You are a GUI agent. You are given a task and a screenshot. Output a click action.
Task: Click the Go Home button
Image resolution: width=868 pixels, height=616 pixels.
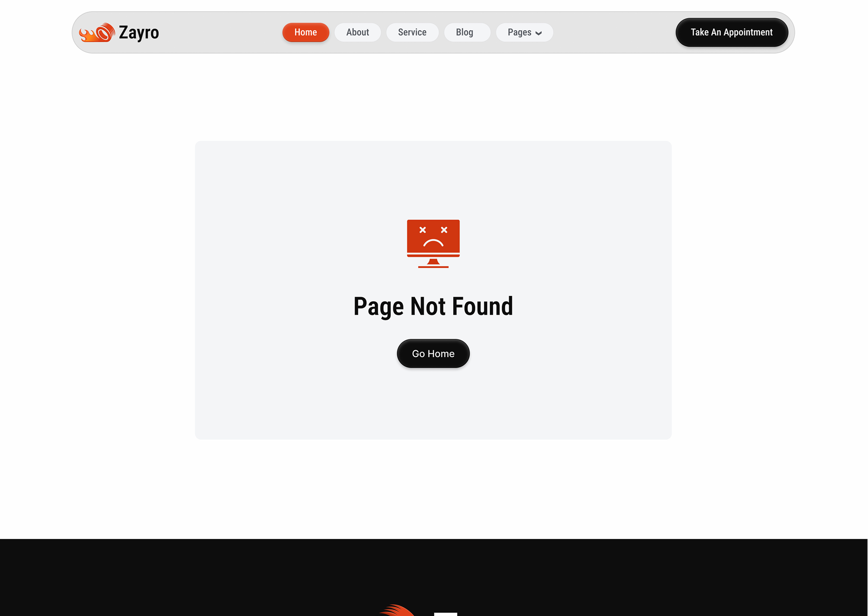pos(433,354)
